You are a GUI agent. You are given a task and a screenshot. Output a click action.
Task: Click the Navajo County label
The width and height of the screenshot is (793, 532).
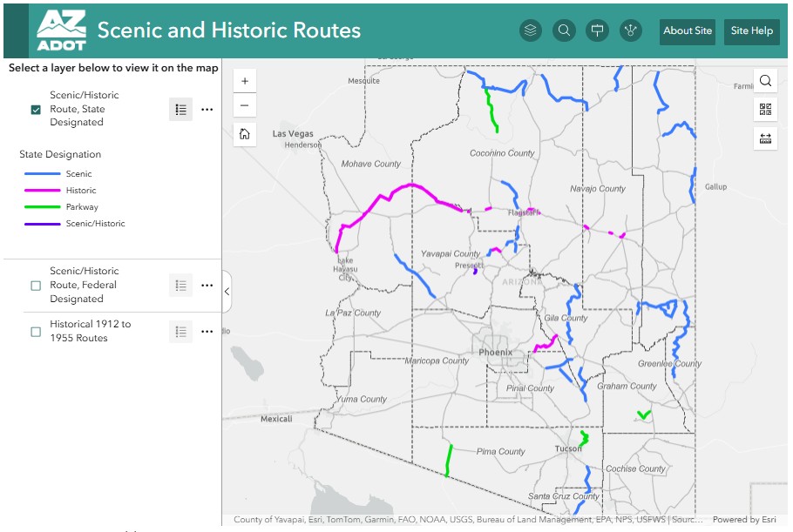click(x=598, y=188)
